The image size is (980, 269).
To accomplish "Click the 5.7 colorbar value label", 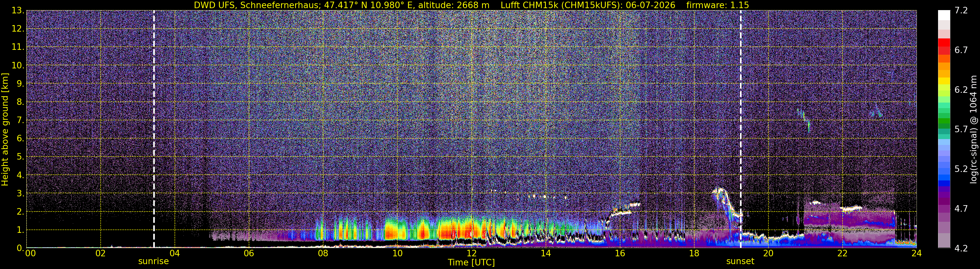I will point(961,130).
